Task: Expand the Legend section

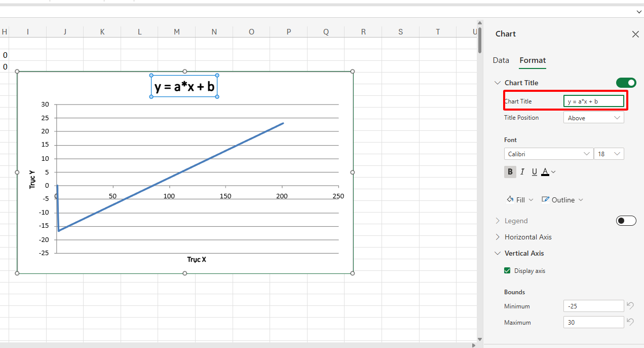Action: point(498,221)
